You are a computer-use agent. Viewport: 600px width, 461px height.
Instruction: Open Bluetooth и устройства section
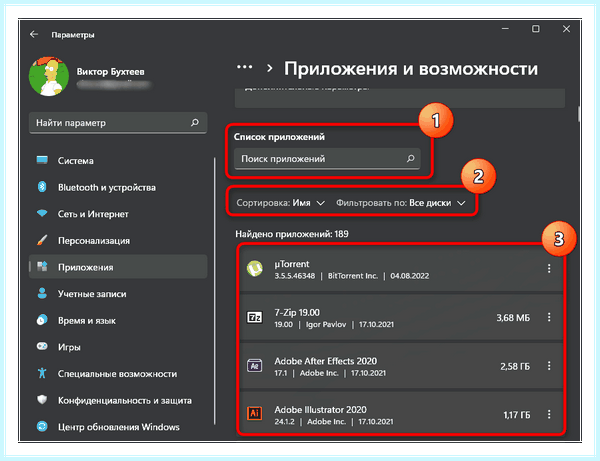(x=118, y=187)
